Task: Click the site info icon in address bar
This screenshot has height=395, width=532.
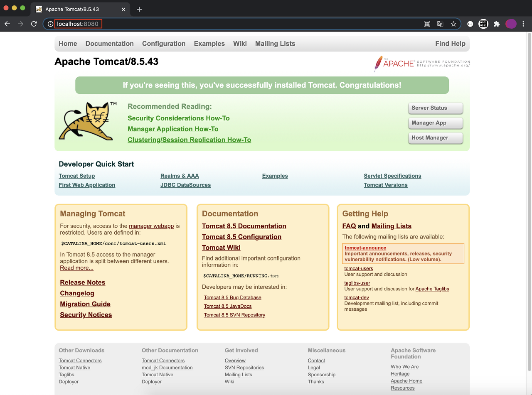Action: click(50, 24)
